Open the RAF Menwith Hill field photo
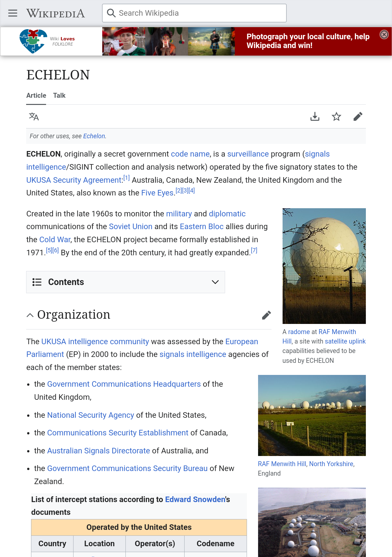 pos(312,415)
